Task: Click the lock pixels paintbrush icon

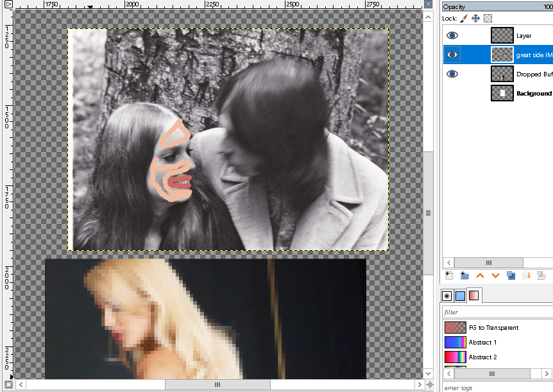Action: (464, 19)
